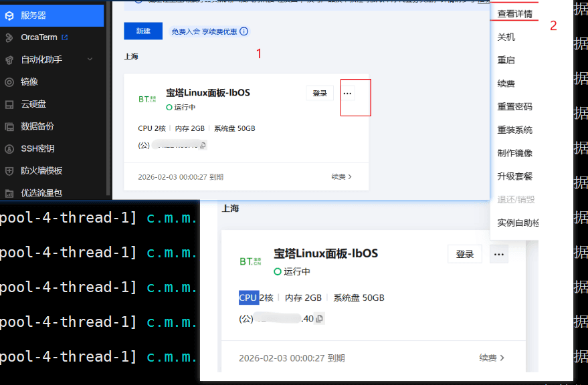Viewport: 588px width, 385px height.
Task: Copy the IP ending in .40
Action: tap(320, 319)
